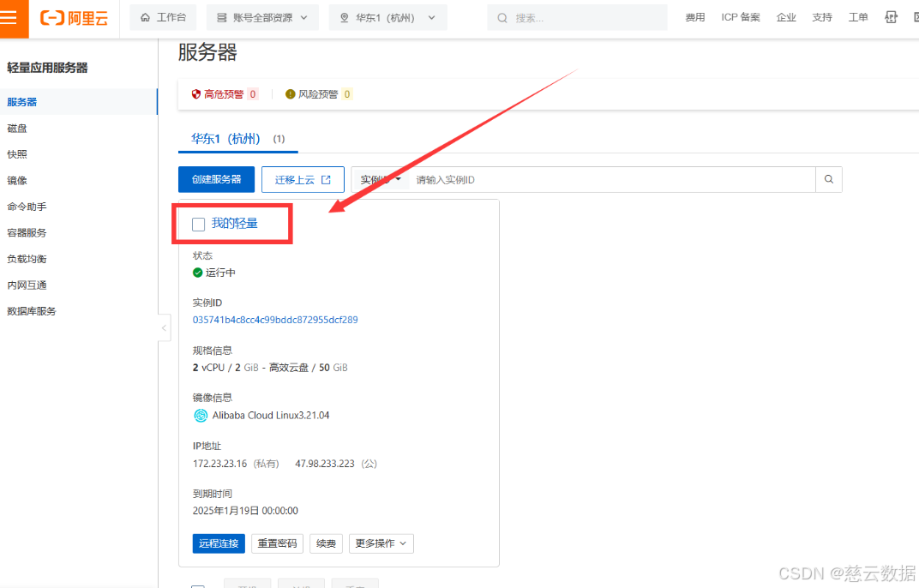This screenshot has width=919, height=588.
Task: Click the top search box
Action: [577, 18]
